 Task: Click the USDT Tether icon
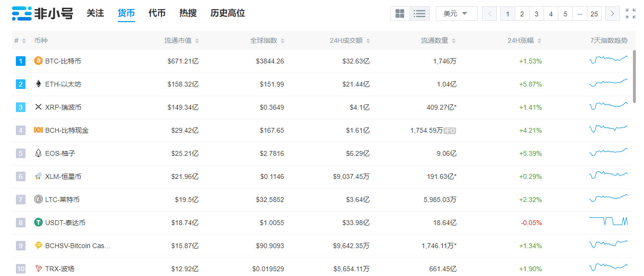pos(38,223)
